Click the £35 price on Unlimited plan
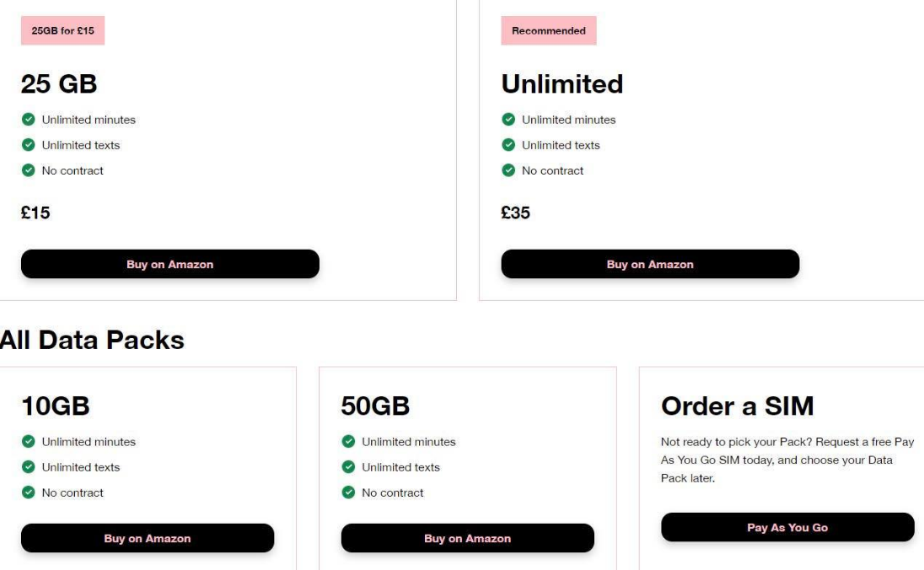The image size is (924, 570). [516, 212]
